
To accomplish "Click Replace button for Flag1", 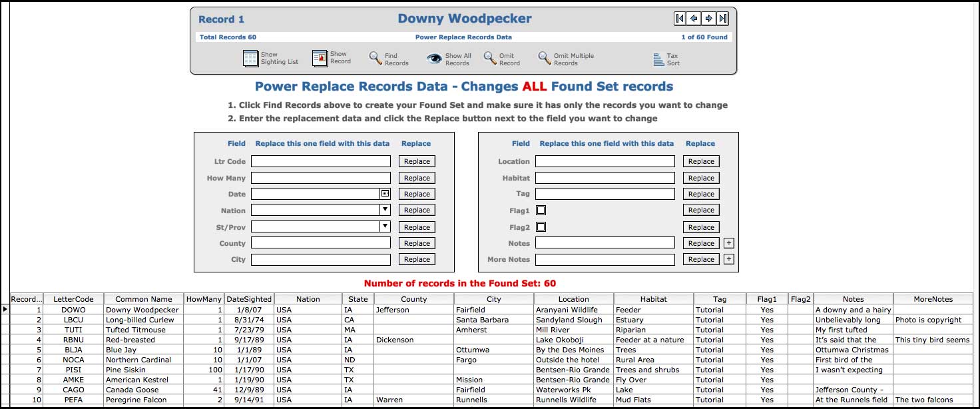I will (701, 210).
